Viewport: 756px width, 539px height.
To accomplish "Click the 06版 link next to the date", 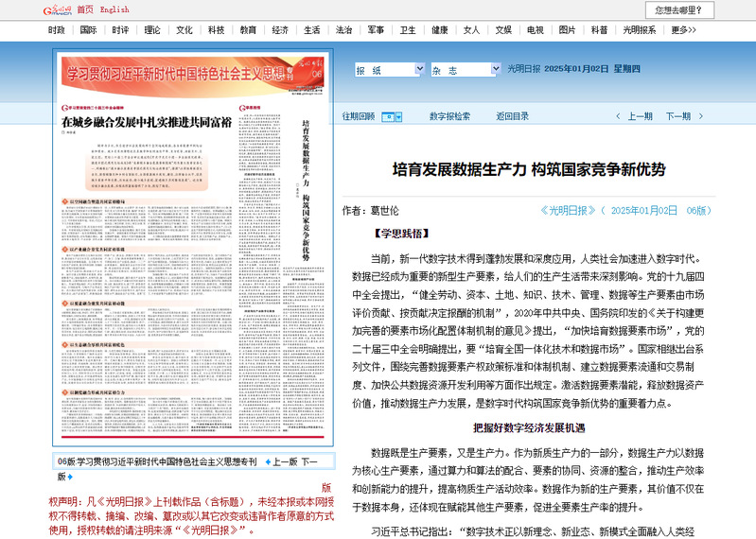I will pos(697,210).
